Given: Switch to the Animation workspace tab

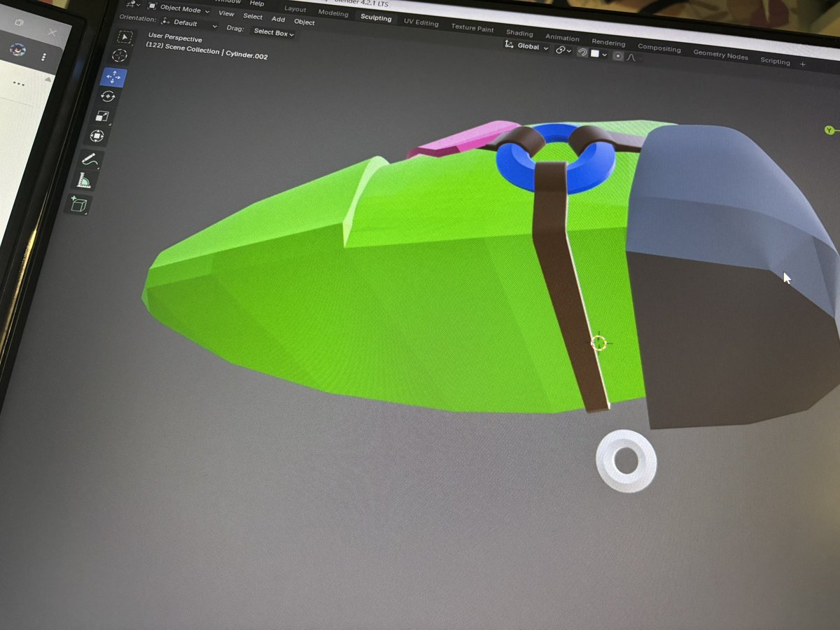Looking at the screenshot, I should tap(562, 38).
